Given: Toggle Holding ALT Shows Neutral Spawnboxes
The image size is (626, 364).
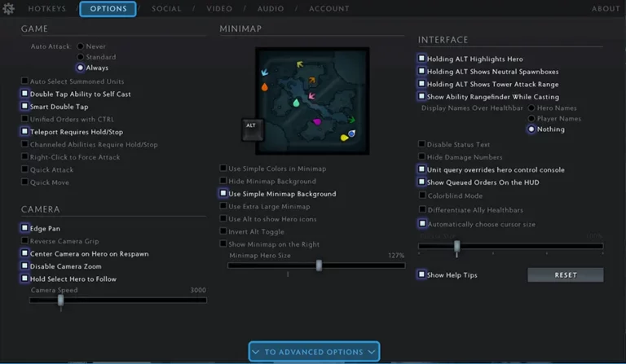Looking at the screenshot, I should point(421,71).
